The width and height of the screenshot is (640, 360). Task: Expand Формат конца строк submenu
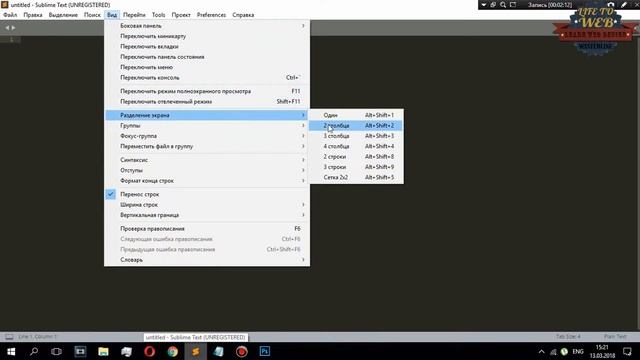point(207,180)
